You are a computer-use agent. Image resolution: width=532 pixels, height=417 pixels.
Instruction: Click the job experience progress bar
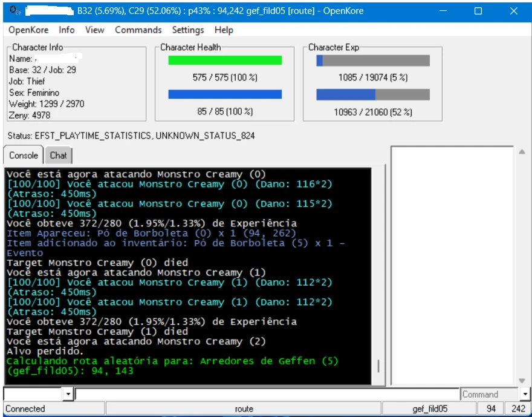point(373,94)
